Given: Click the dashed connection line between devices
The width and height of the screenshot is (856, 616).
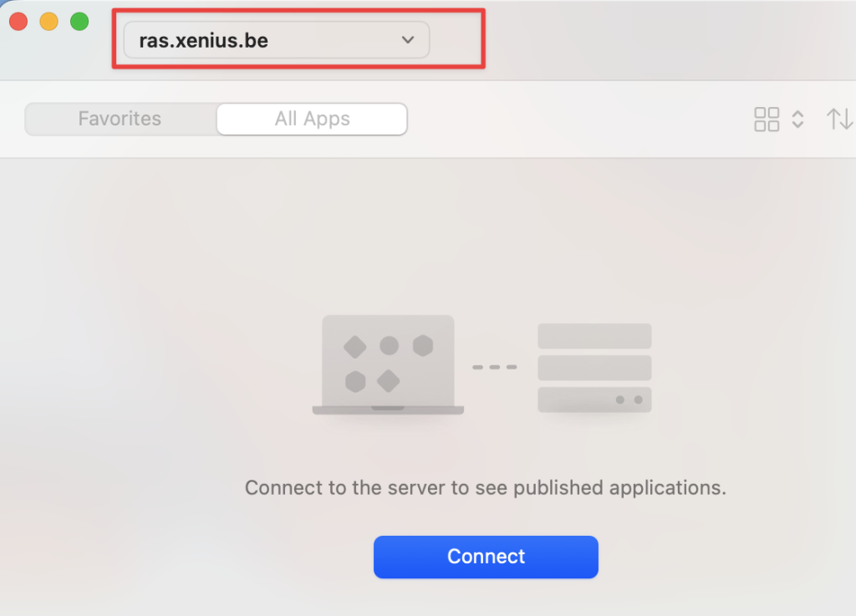Looking at the screenshot, I should [494, 367].
